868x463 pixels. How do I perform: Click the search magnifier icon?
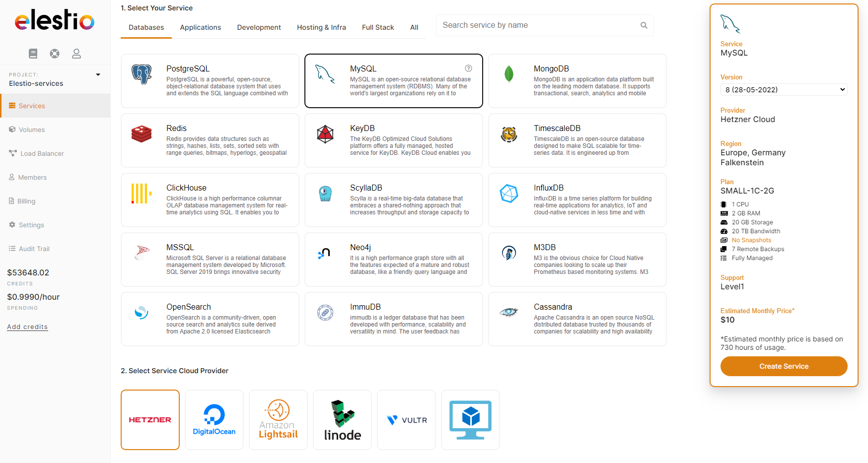point(644,25)
